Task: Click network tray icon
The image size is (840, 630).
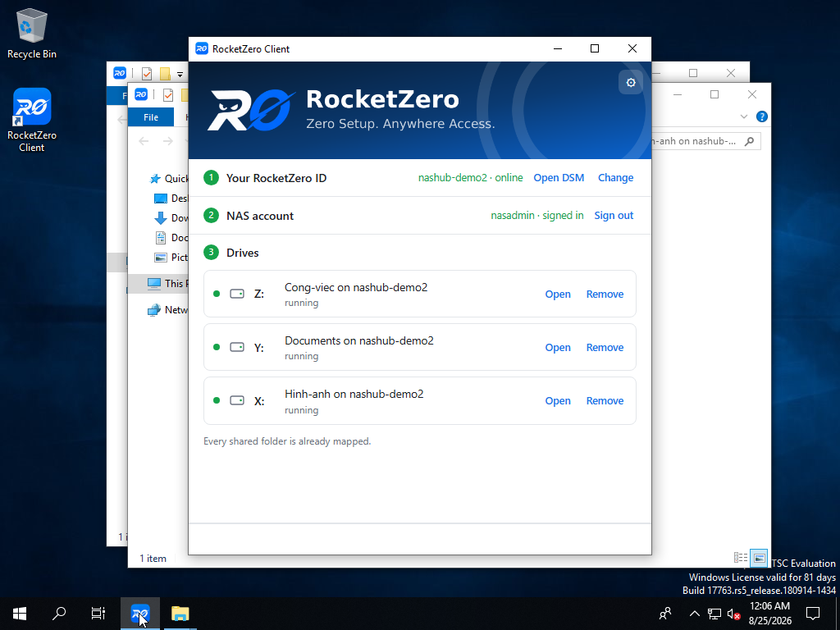Action: point(714,614)
